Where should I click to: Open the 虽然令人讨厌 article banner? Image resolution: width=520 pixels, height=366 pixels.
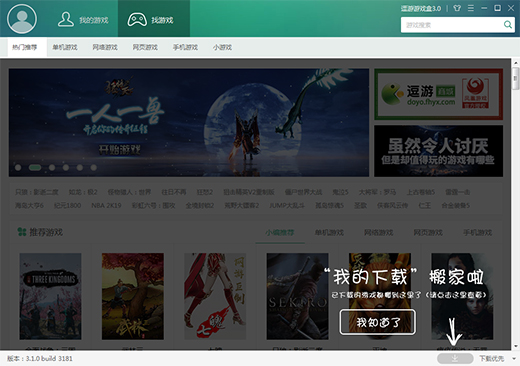point(438,151)
